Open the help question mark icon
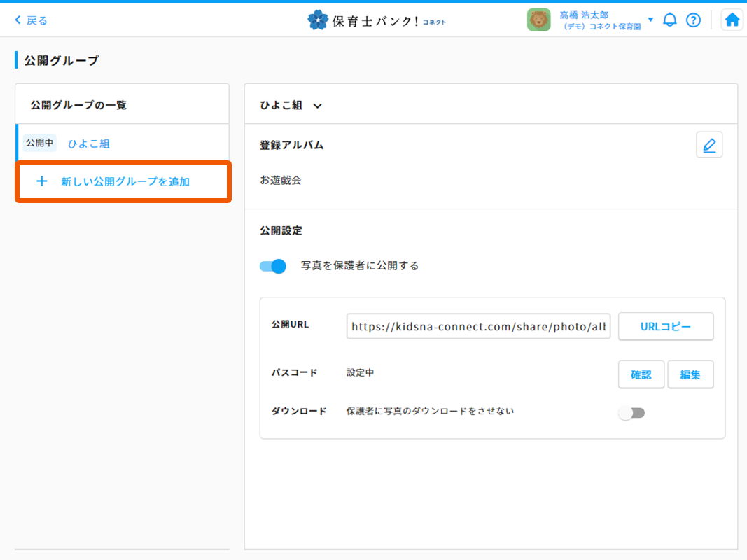This screenshot has width=747, height=560. tap(694, 20)
